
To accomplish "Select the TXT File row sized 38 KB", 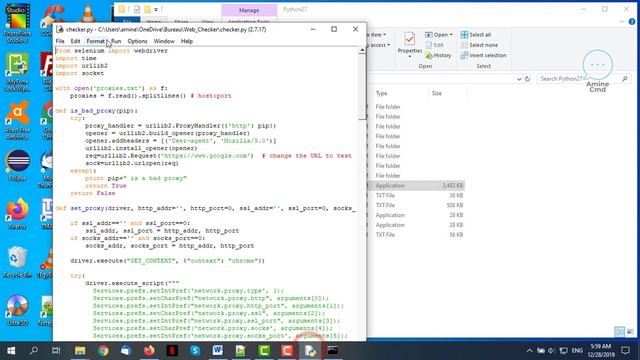I will [416, 196].
